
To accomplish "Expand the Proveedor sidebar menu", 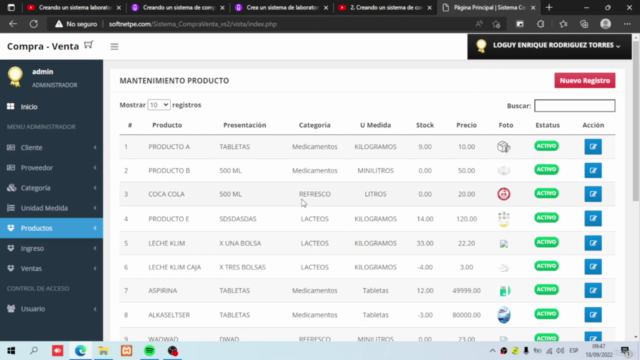I will click(x=51, y=168).
